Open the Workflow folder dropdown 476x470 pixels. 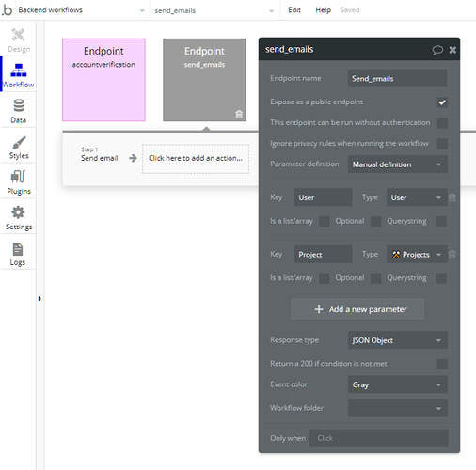[397, 408]
